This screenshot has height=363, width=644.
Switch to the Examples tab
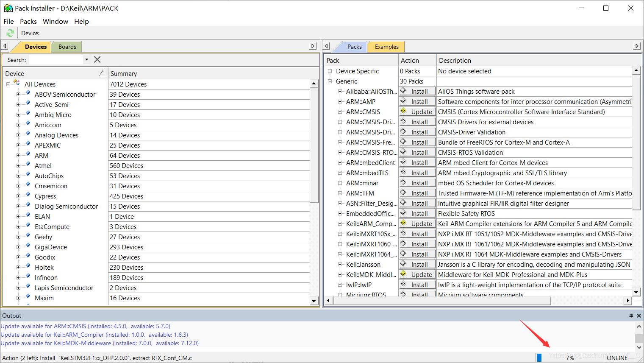[x=386, y=47]
